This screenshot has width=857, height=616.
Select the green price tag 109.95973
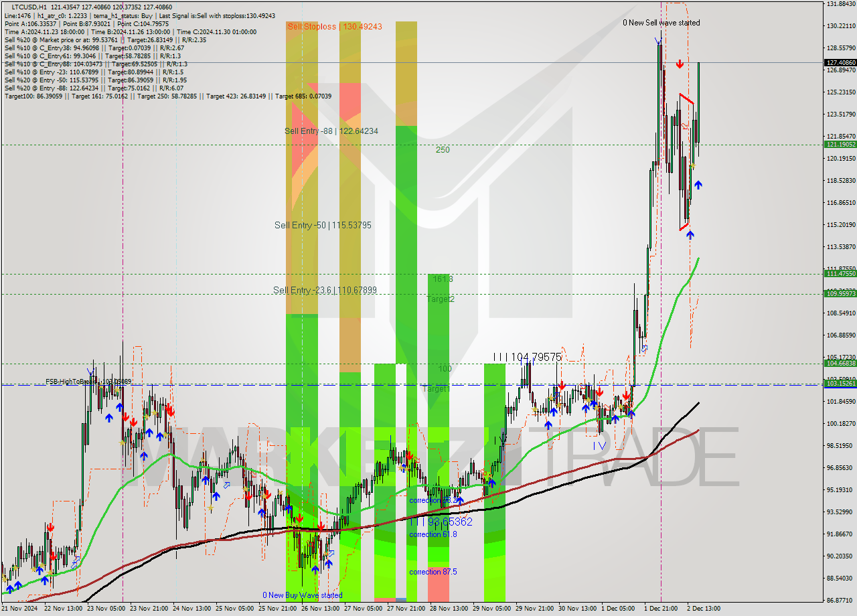840,294
